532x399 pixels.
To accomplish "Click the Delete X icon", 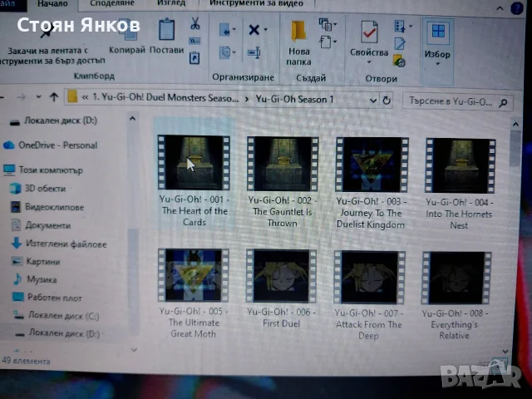I will [254, 30].
